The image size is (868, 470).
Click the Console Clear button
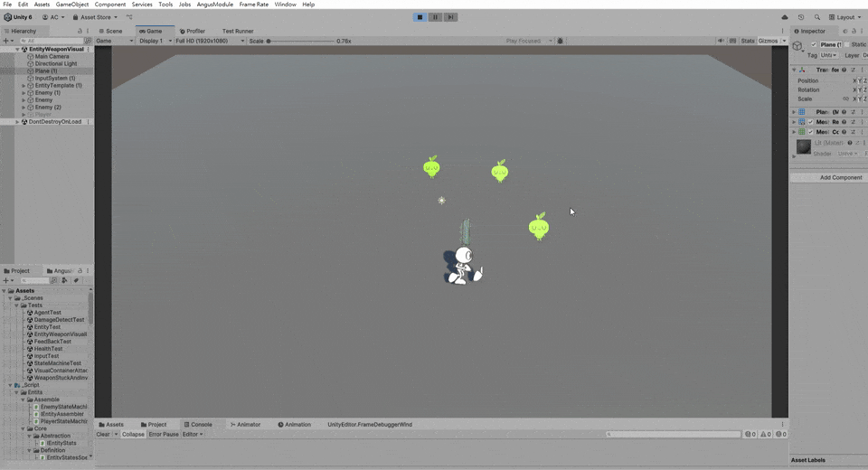coord(103,435)
